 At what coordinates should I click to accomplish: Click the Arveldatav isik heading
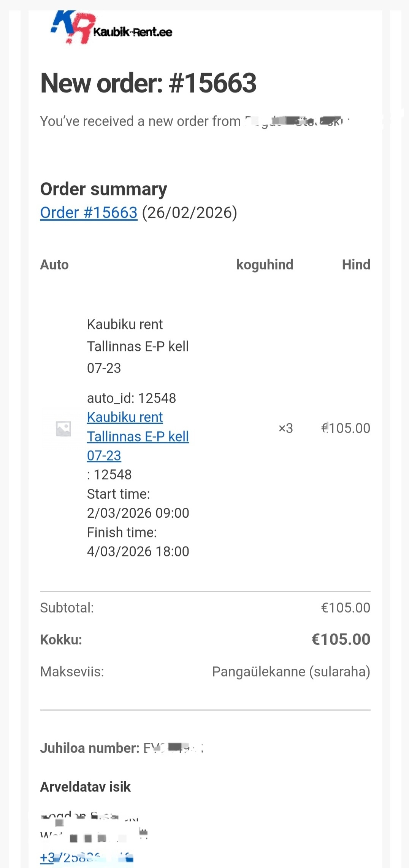pos(86,787)
